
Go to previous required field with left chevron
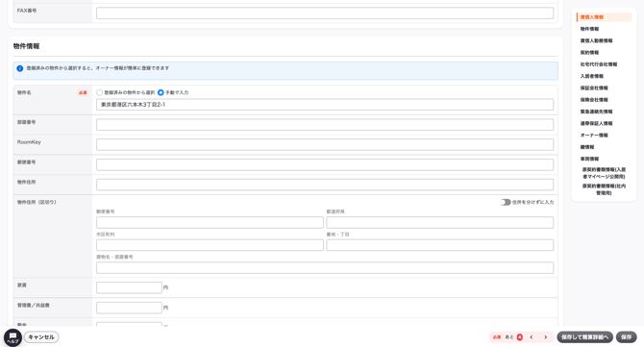532,337
